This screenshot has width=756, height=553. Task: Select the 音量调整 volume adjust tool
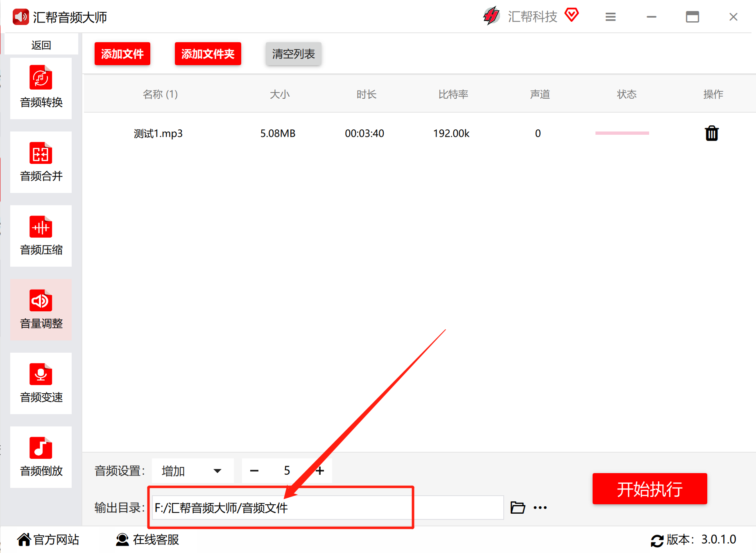(41, 309)
